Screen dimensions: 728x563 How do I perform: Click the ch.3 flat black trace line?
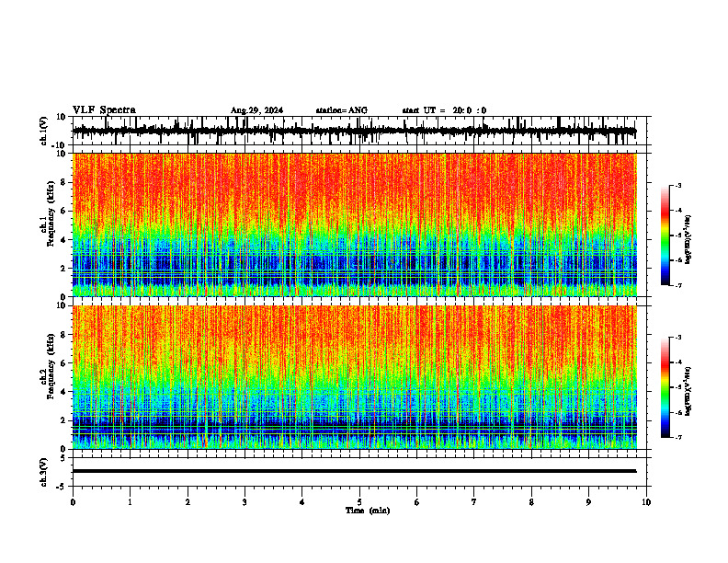click(354, 471)
